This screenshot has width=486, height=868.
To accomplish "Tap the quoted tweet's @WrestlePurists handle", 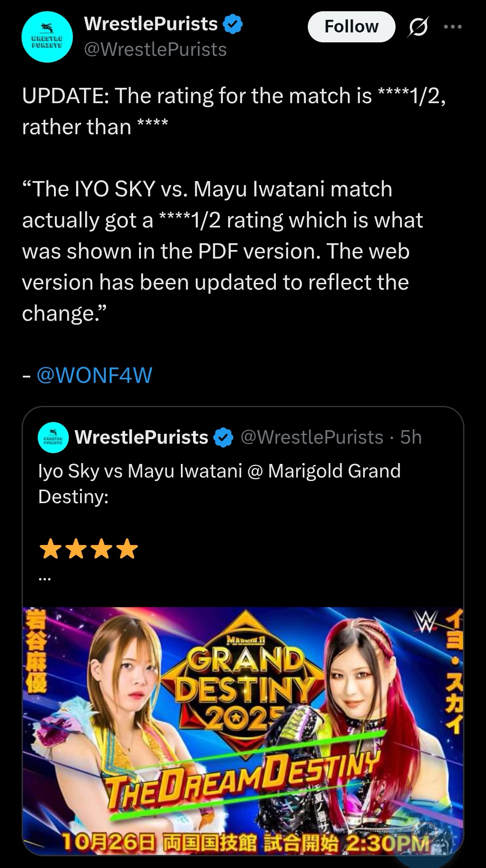I will click(x=312, y=437).
